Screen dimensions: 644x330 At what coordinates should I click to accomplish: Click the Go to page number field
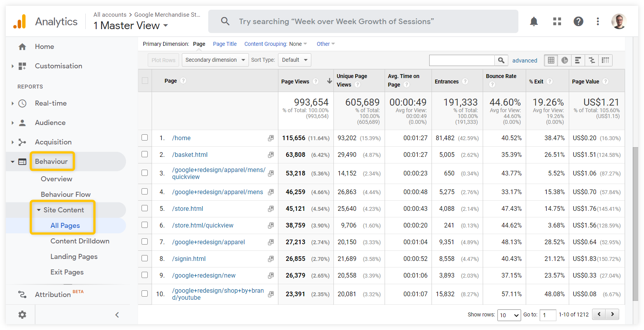click(x=548, y=315)
